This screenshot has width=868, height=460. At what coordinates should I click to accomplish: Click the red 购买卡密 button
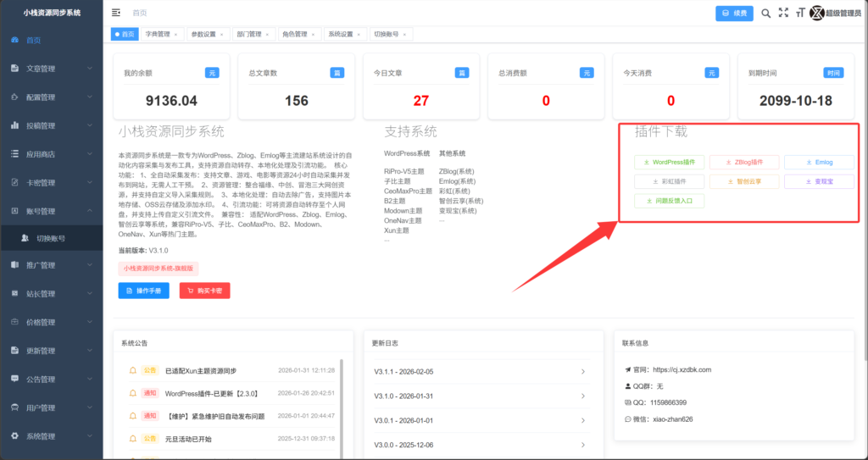205,290
